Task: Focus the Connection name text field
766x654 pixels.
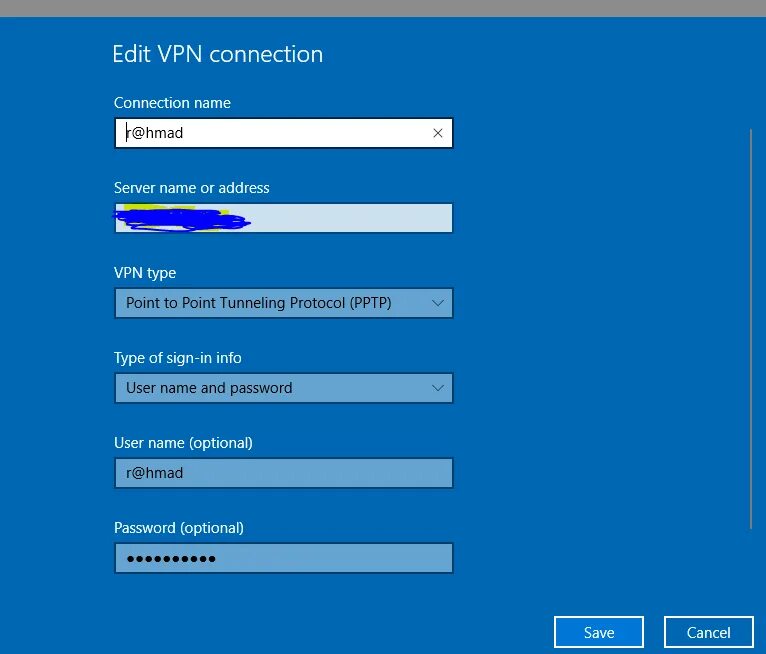Action: click(x=283, y=133)
